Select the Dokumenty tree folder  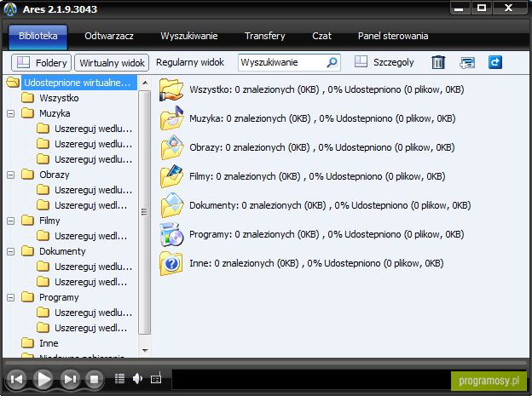click(x=62, y=251)
